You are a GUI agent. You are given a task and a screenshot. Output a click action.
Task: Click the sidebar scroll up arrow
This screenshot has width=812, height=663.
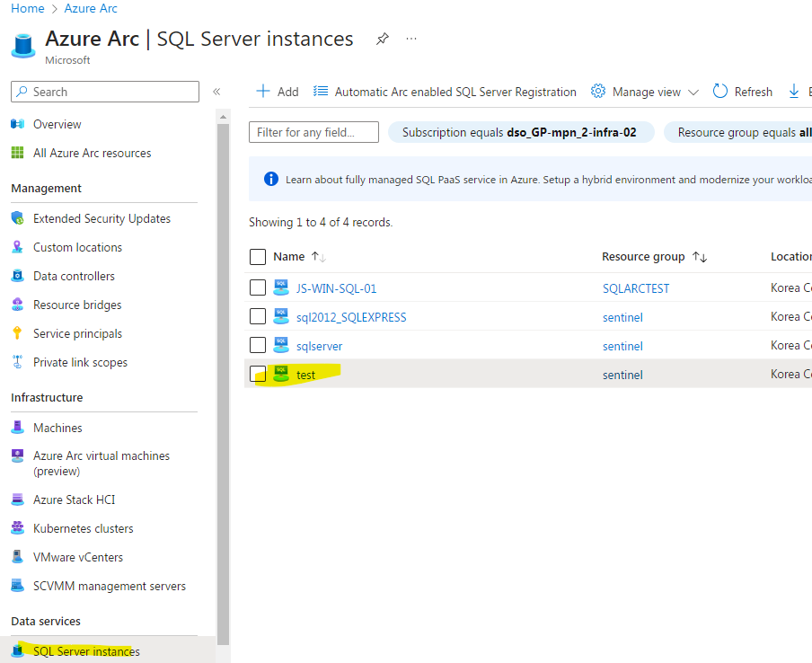coord(223,117)
